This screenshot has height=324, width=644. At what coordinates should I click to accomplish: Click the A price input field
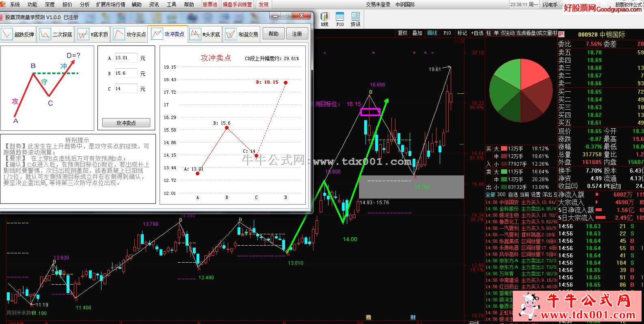point(126,58)
